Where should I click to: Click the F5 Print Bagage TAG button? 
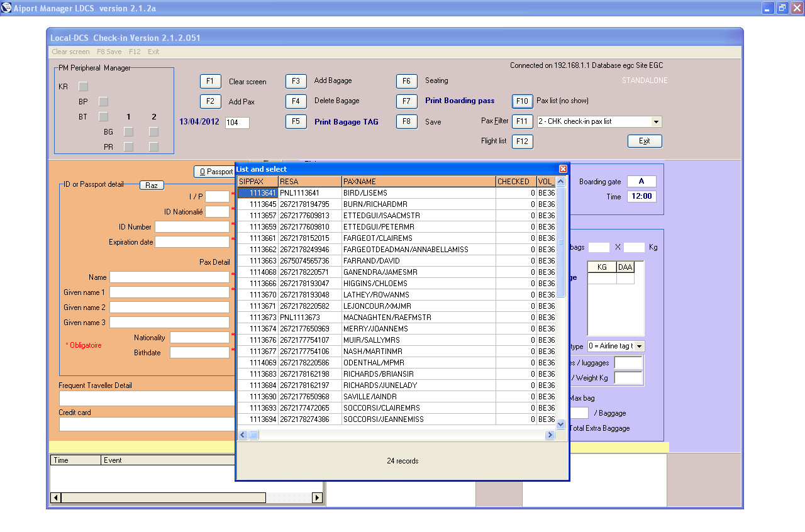296,122
